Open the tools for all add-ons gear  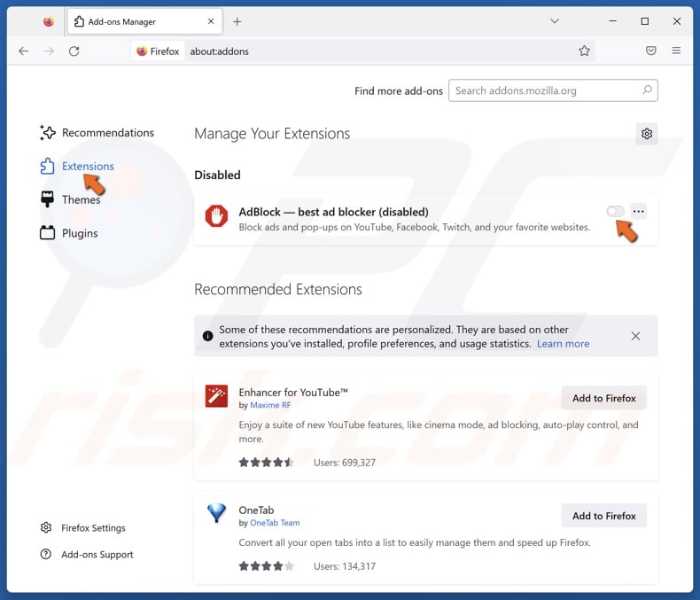(647, 134)
